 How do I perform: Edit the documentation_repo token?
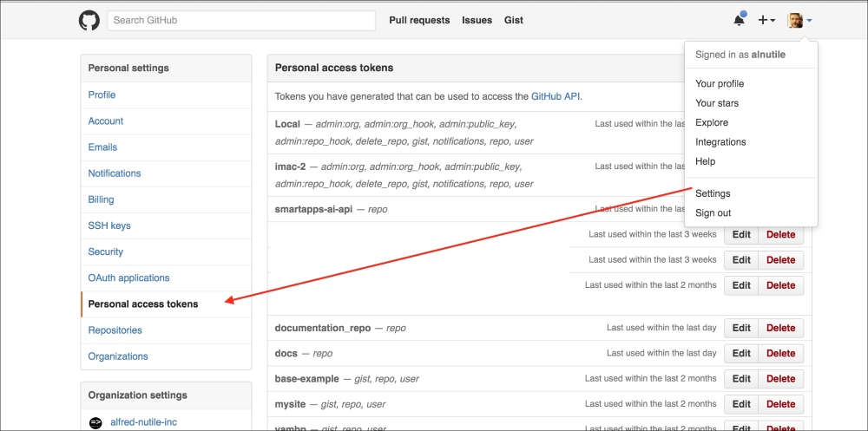click(x=741, y=328)
